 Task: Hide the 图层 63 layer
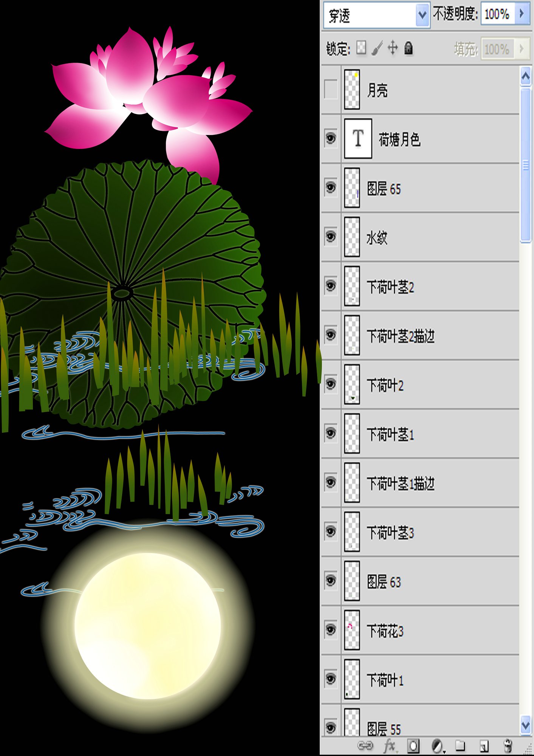coord(331,581)
